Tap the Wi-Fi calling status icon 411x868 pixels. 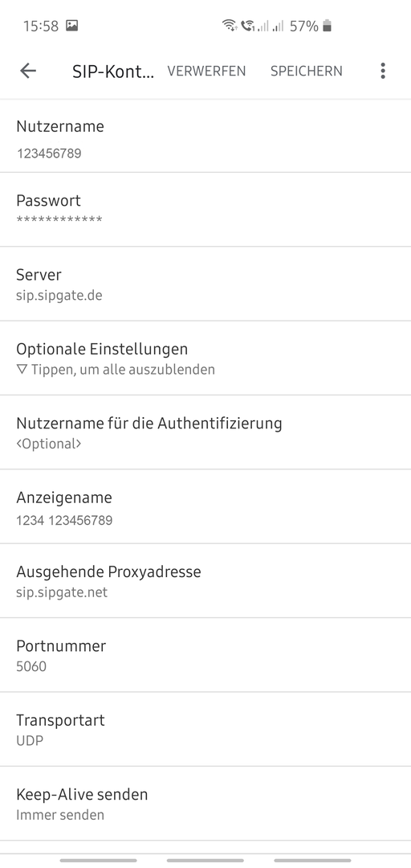click(247, 26)
